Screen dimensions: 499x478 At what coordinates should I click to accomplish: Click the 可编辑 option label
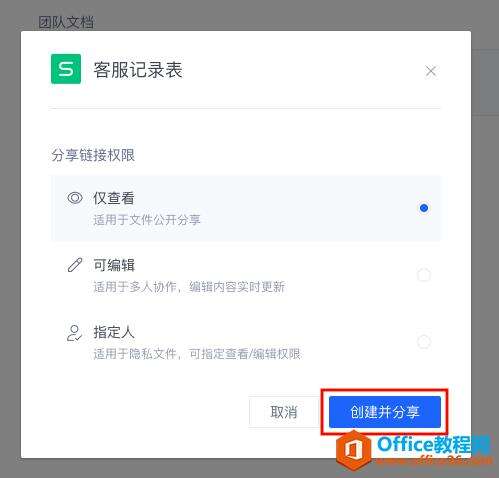[x=114, y=265]
